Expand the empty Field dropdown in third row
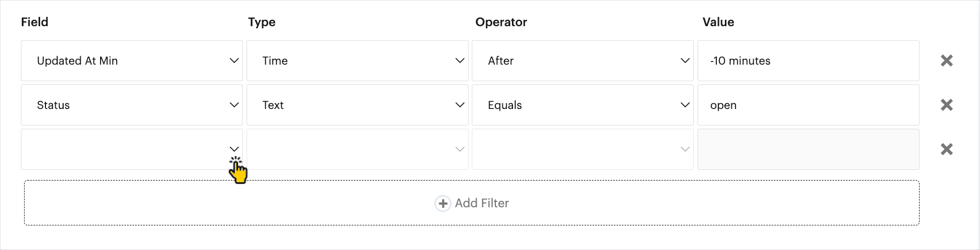The height and width of the screenshot is (250, 980). (132, 150)
